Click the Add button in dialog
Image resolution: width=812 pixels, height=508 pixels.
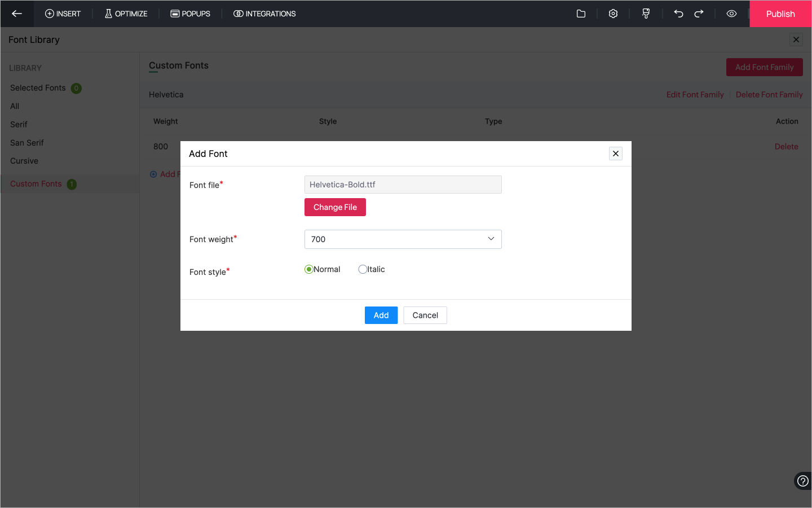[381, 315]
